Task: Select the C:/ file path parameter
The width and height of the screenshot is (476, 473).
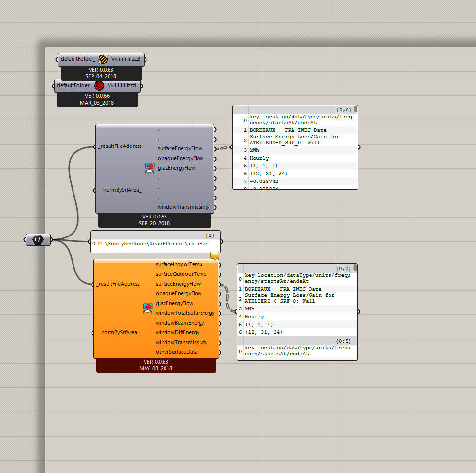Action: coord(38,239)
